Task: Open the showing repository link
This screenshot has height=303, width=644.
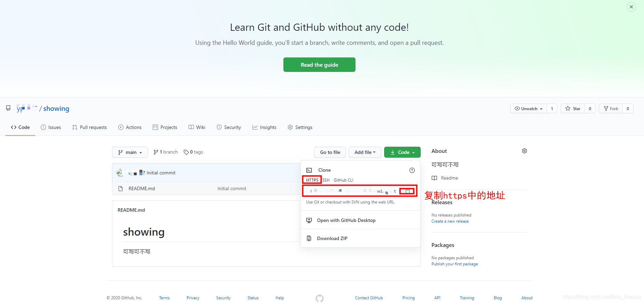Action: [x=56, y=108]
